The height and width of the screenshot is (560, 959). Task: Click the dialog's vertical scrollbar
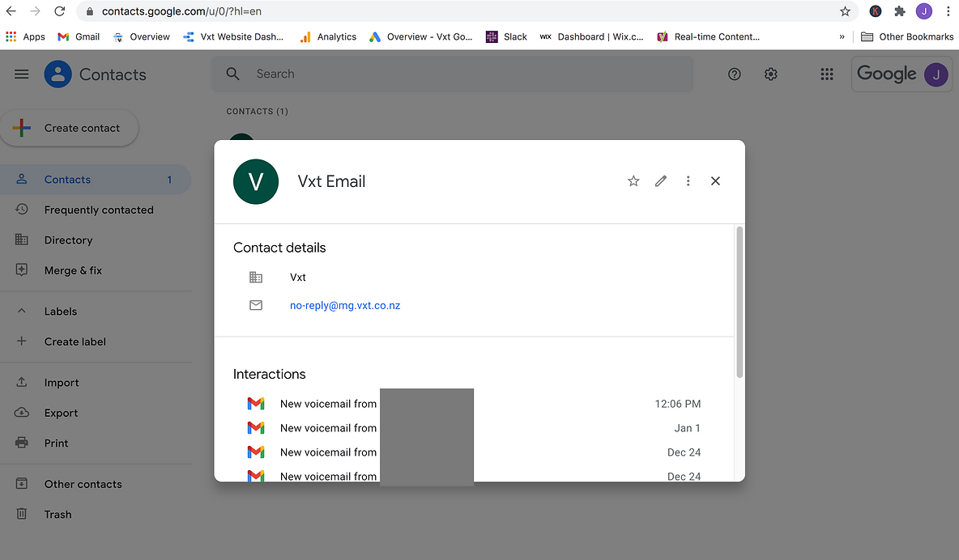[x=739, y=302]
